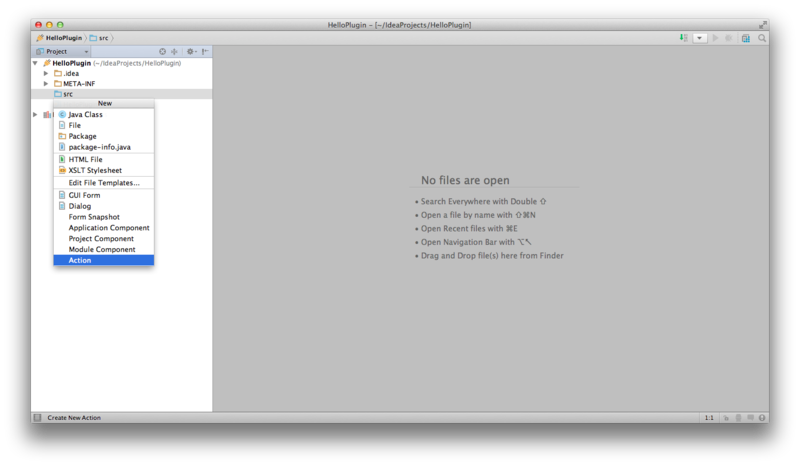The image size is (800, 466).
Task: Choose Module Component from New menu
Action: pos(104,250)
